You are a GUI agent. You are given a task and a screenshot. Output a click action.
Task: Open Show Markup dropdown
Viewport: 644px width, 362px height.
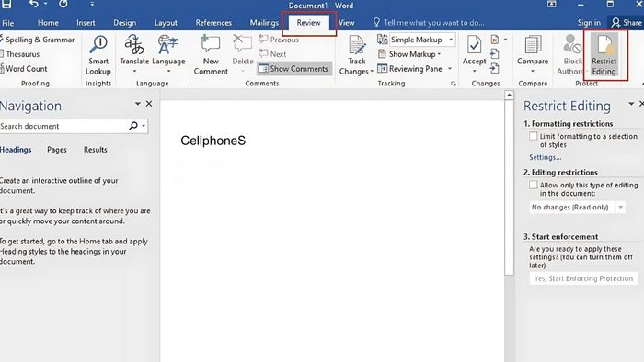[x=410, y=54]
